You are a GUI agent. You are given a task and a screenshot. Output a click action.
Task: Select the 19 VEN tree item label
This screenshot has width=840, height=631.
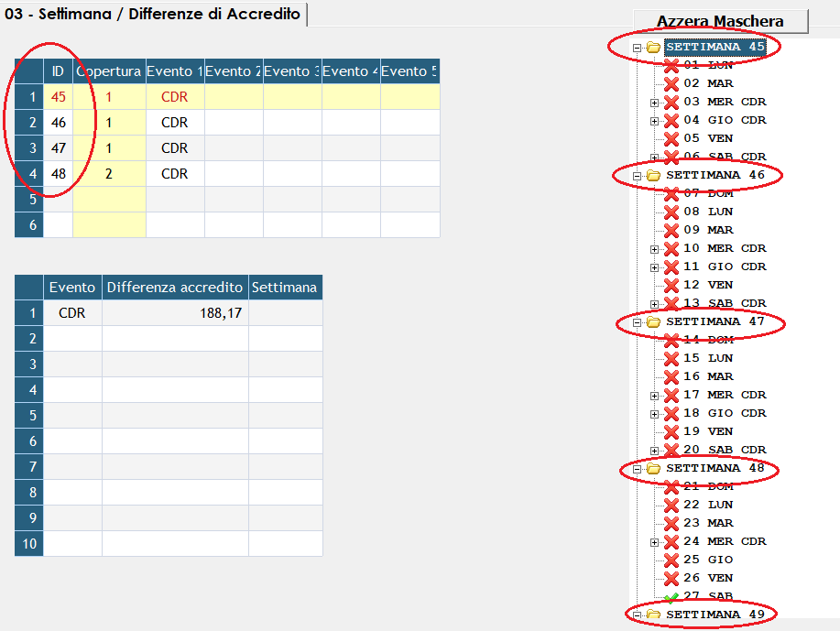tap(707, 431)
